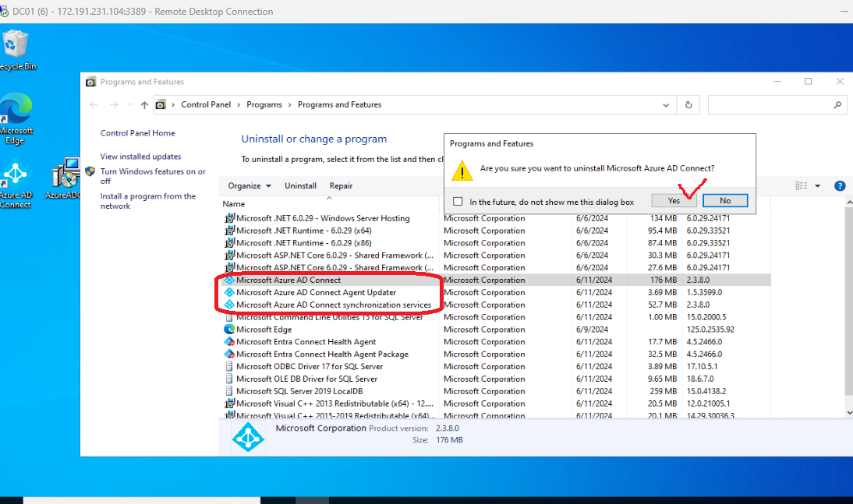Click .NET 6.0.29 Windows Server Hosting icon
Screen dimensions: 853x504
click(229, 219)
